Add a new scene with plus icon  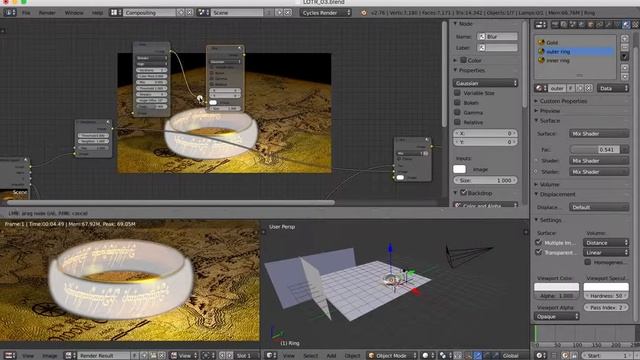tap(279, 13)
